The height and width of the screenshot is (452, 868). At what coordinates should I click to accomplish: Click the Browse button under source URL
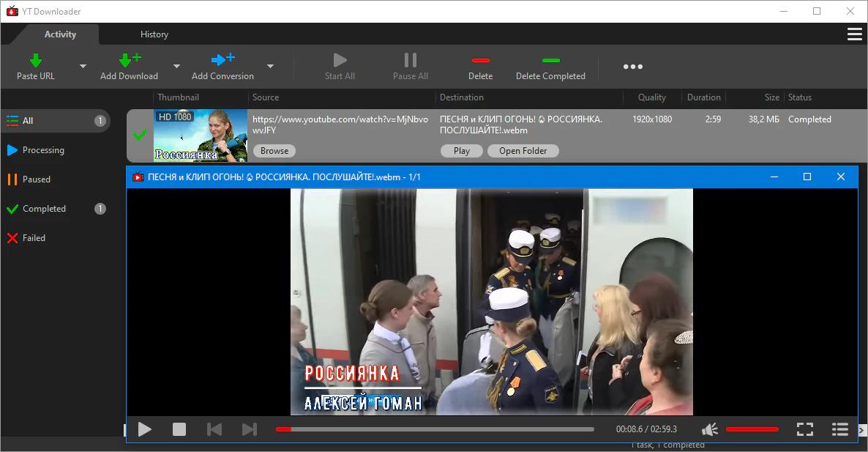[274, 151]
